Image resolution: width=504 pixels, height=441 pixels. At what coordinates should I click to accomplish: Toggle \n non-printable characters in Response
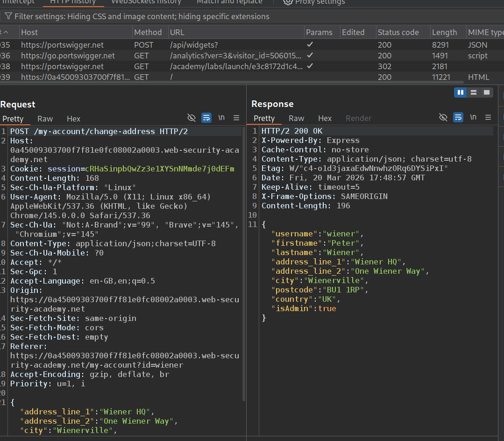tap(473, 118)
